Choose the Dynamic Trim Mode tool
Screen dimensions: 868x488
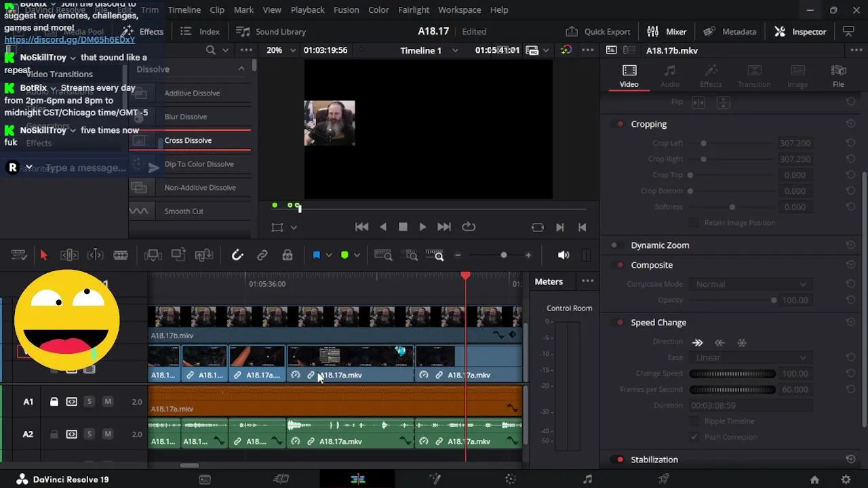(96, 255)
